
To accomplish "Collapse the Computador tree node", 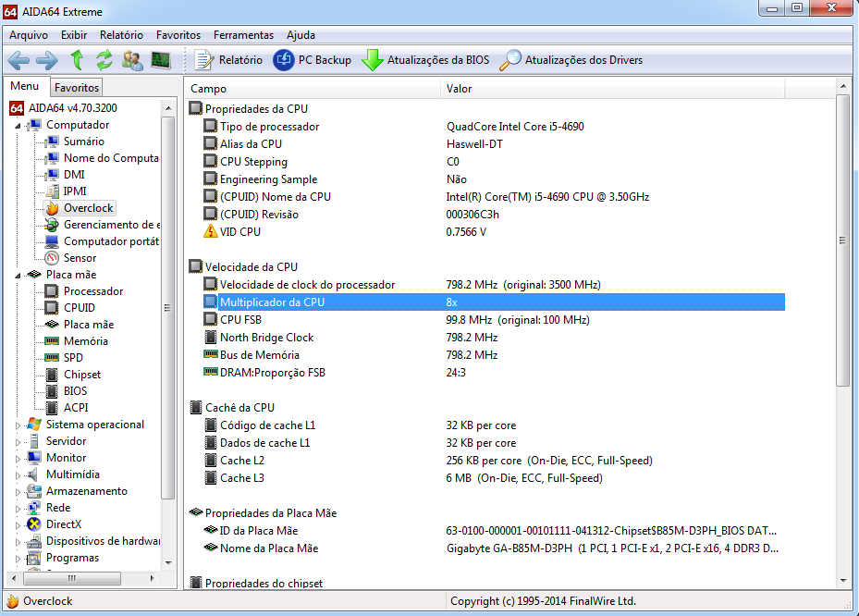I will (x=18, y=126).
